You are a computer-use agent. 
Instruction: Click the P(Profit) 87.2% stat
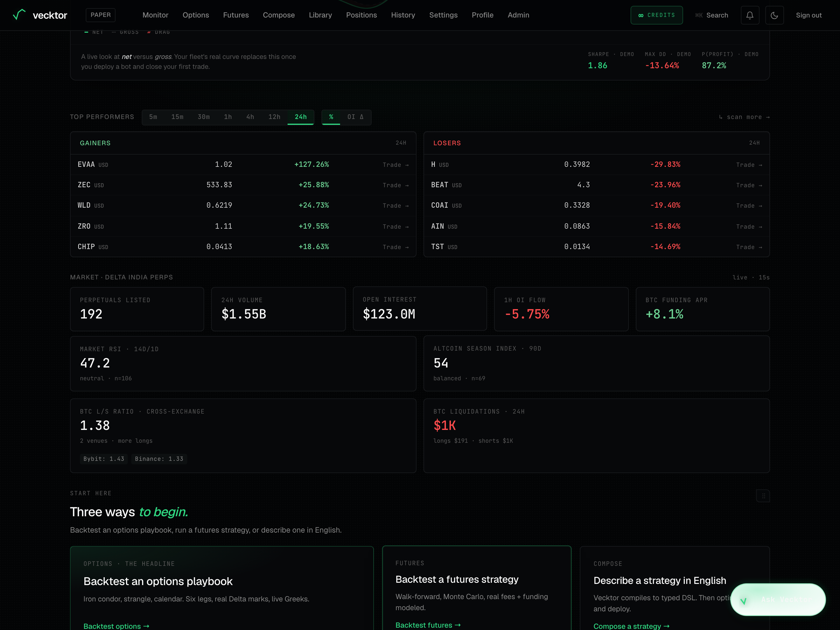coord(730,60)
